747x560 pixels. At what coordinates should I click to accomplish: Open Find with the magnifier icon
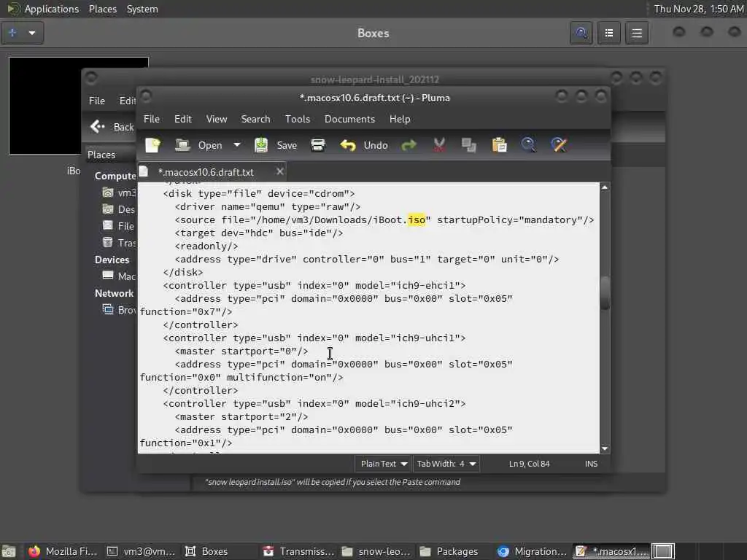tap(528, 145)
